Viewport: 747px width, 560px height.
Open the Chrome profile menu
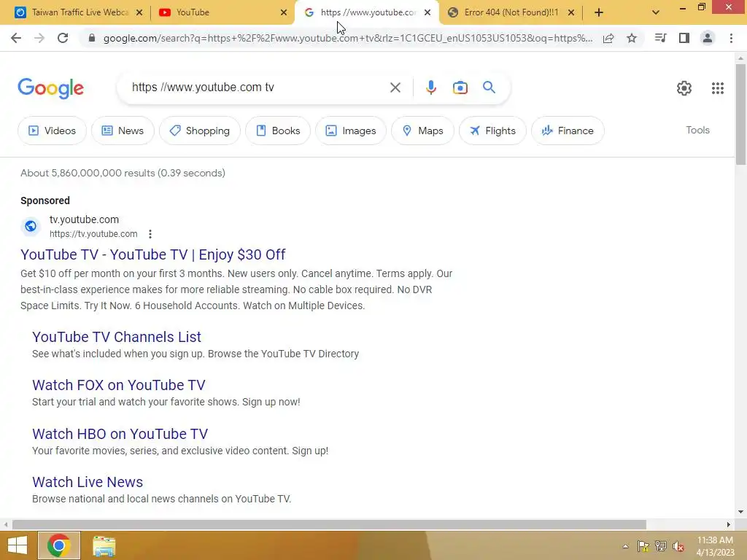pos(708,38)
